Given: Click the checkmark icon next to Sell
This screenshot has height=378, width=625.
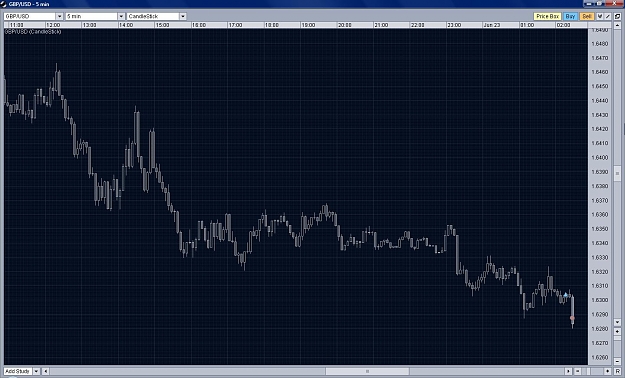Looking at the screenshot, I should (x=600, y=16).
